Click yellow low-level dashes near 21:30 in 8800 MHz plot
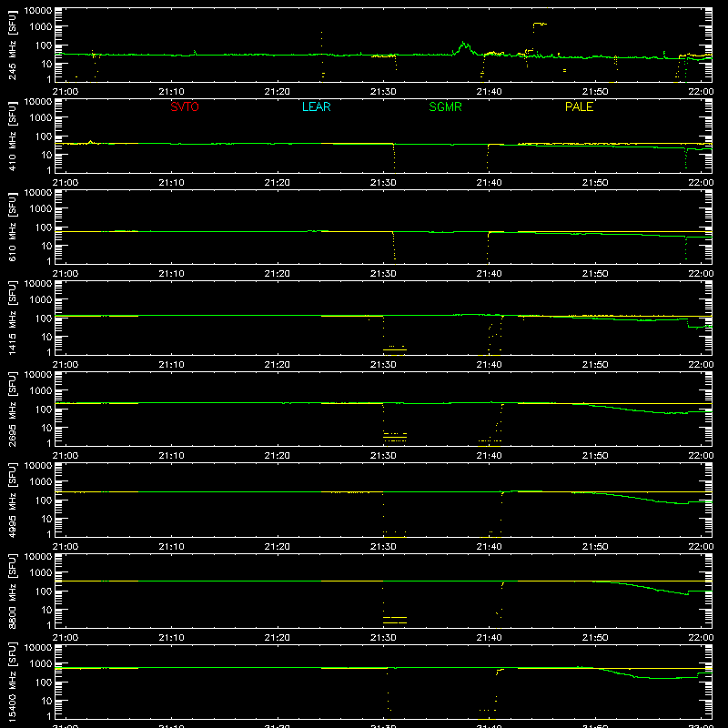The width and height of the screenshot is (728, 728). point(395,620)
